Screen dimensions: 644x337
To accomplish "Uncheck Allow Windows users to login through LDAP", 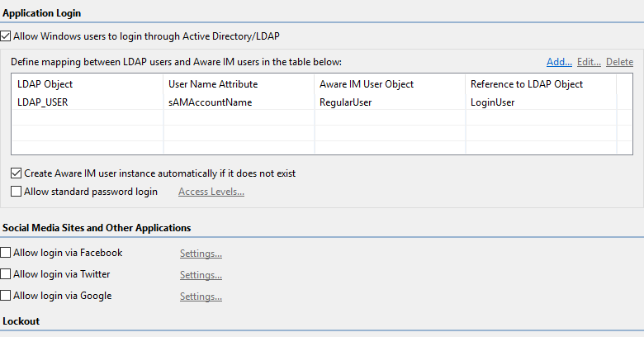I will (x=5, y=36).
